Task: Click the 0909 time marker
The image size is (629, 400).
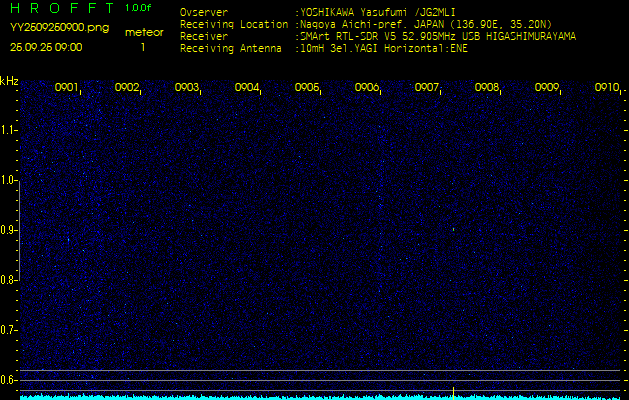Action: pos(547,87)
